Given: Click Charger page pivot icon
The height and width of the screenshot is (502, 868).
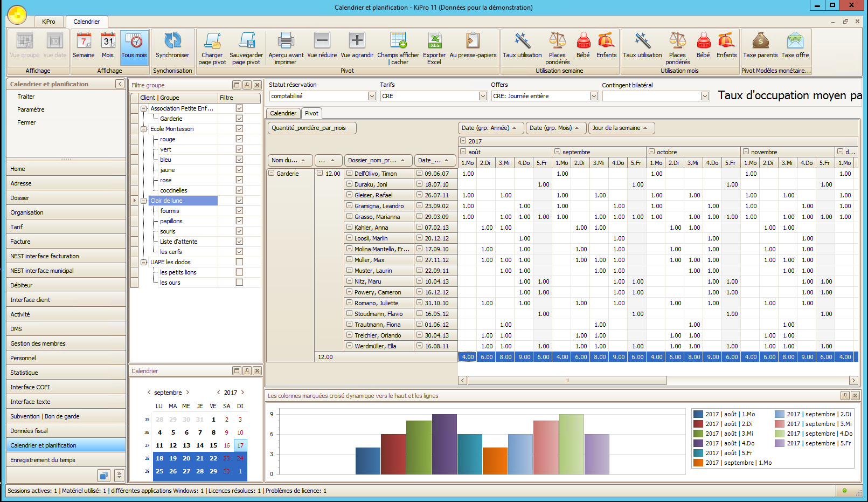Looking at the screenshot, I should pos(212,42).
